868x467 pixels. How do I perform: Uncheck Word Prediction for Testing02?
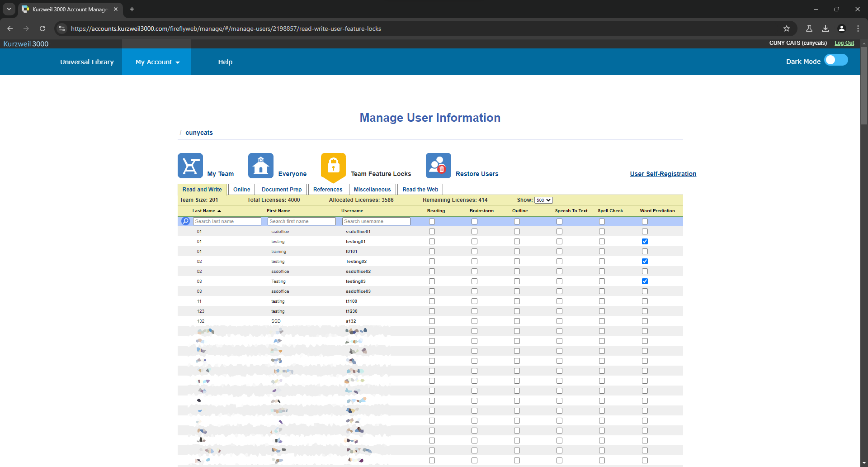[x=645, y=262]
